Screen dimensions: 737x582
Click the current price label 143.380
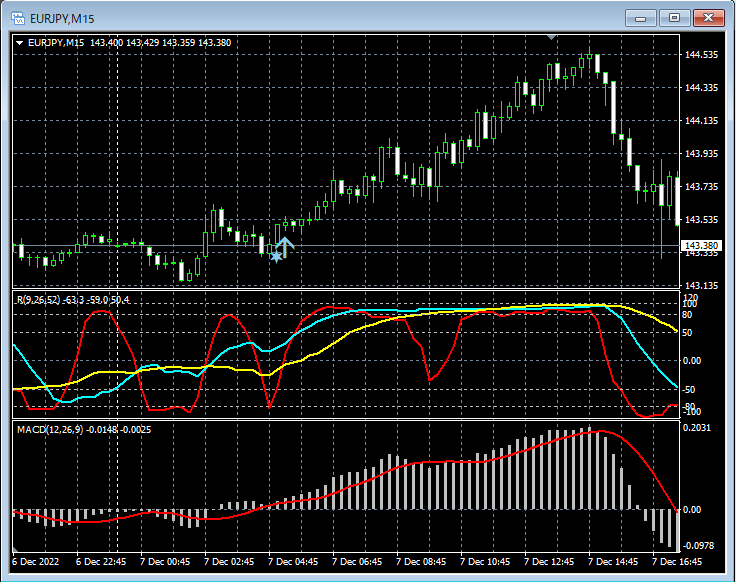(700, 246)
